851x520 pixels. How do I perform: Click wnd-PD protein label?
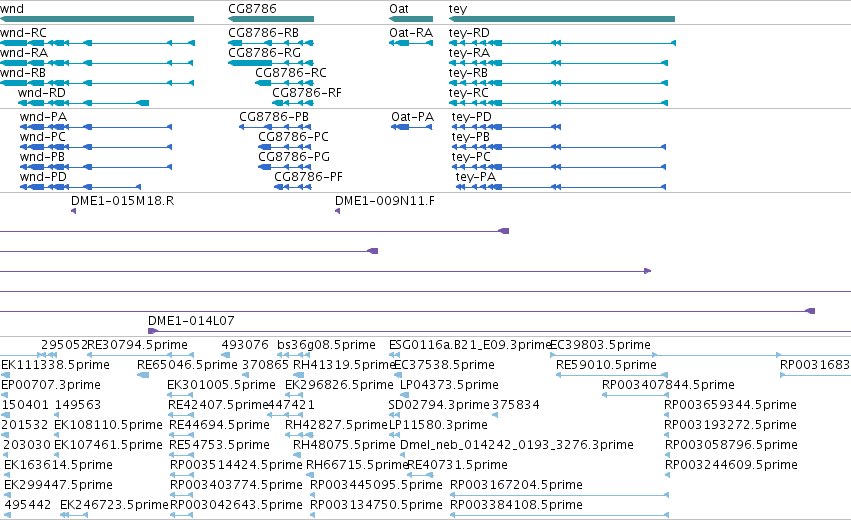(43, 177)
